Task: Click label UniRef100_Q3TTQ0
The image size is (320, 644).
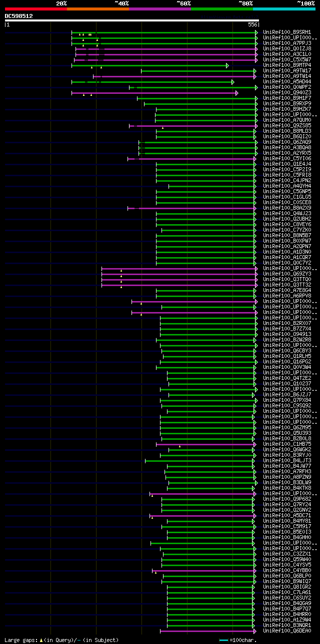Action: click(x=287, y=280)
